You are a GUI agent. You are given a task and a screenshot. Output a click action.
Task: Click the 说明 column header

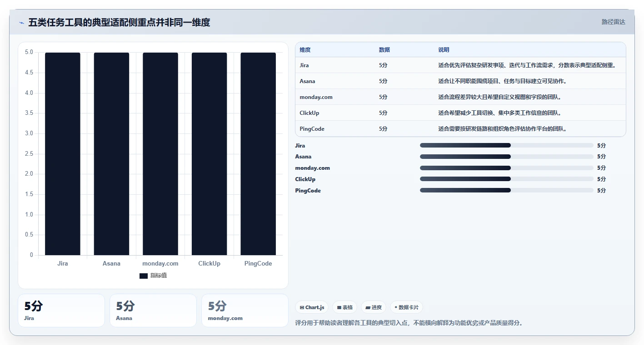point(444,50)
